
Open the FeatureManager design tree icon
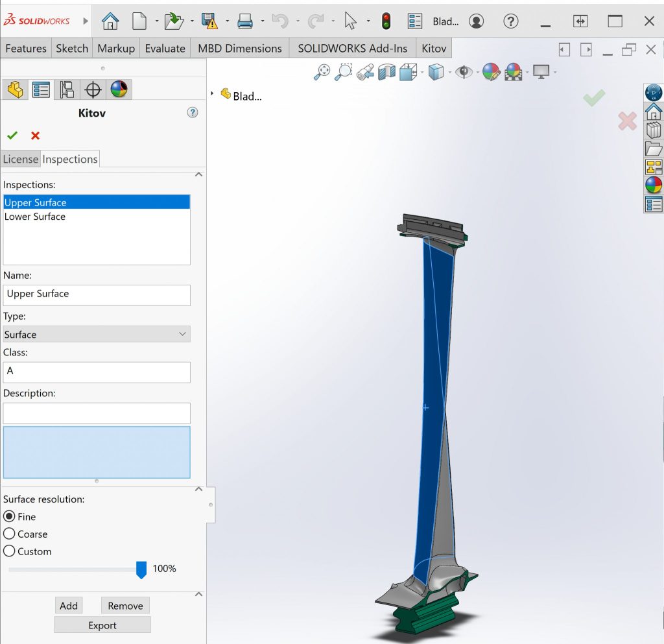tap(15, 89)
